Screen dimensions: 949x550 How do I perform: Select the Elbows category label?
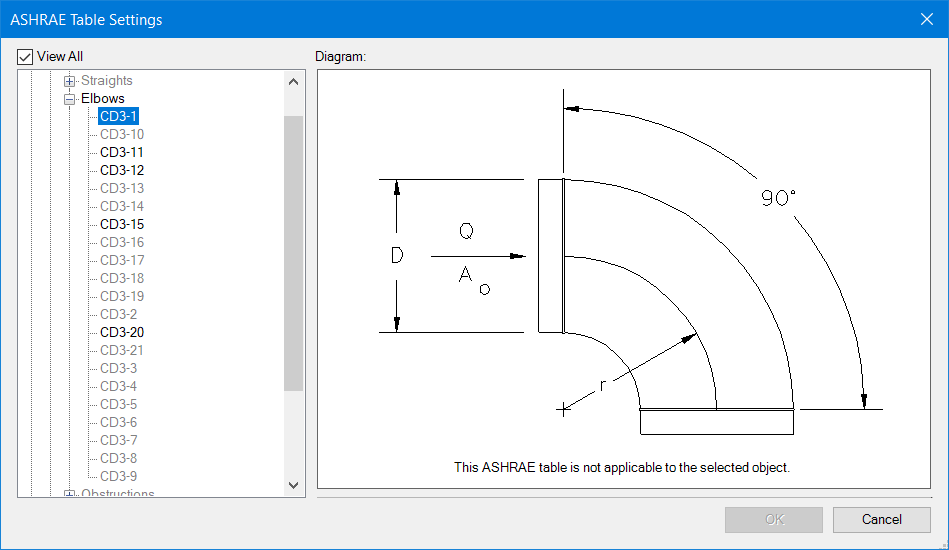pyautogui.click(x=103, y=99)
